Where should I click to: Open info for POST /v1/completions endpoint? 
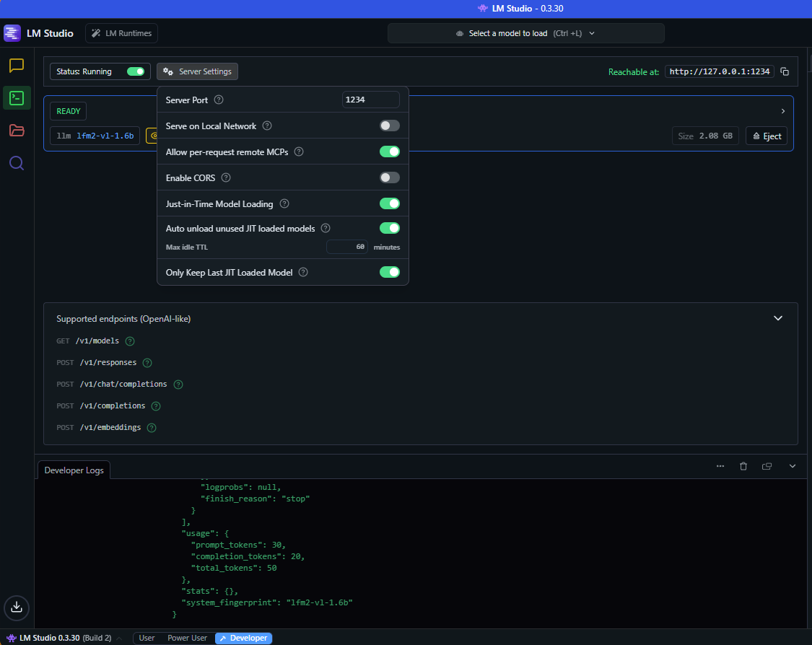[155, 406]
